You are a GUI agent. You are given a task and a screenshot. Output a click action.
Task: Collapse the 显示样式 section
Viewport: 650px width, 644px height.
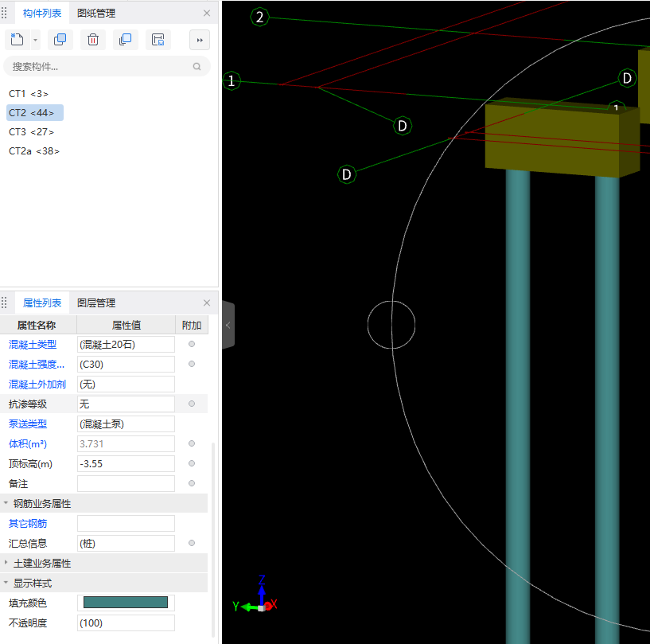(6, 583)
